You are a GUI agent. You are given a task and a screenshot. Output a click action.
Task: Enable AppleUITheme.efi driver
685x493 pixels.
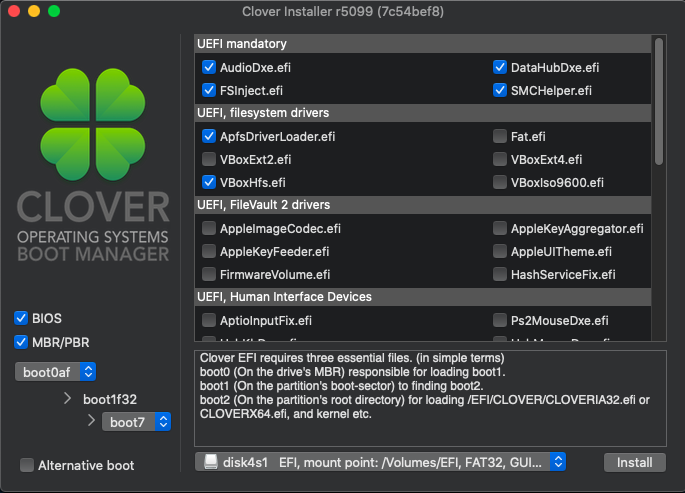click(500, 252)
